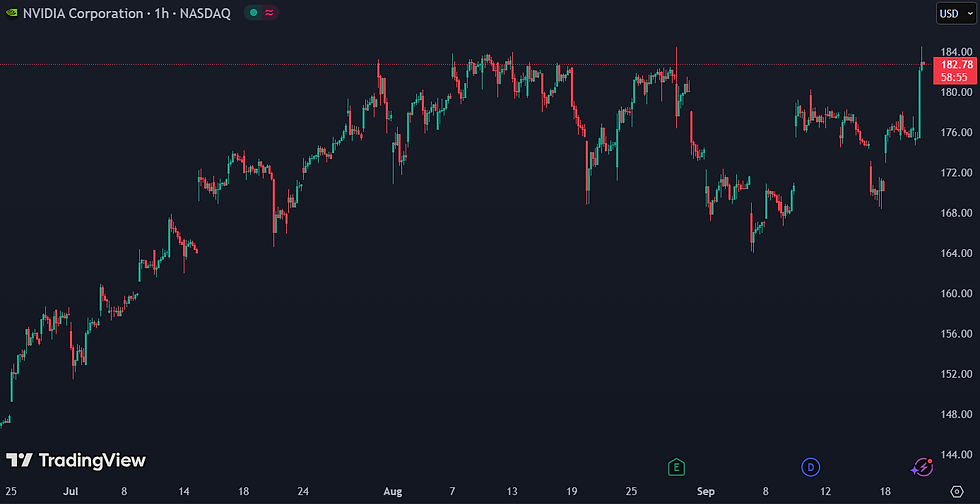980x504 pixels.
Task: Click the 13 date label on time axis
Action: [512, 491]
